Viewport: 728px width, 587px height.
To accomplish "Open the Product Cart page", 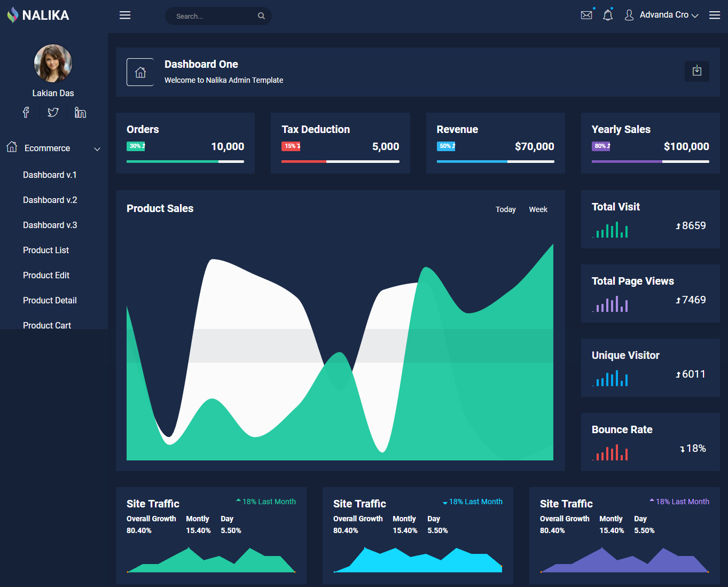I will pos(47,325).
